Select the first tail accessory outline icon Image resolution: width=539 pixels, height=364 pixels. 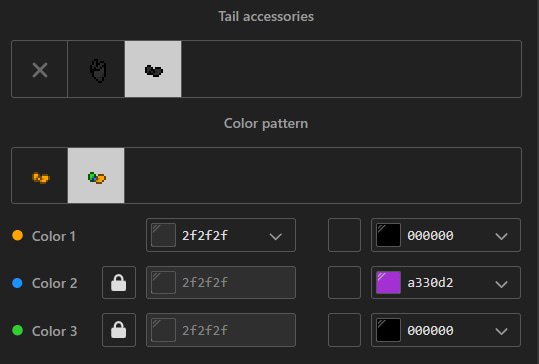click(x=96, y=69)
